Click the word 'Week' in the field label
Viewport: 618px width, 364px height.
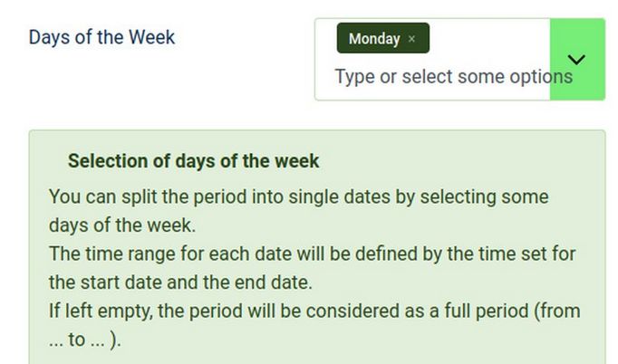[x=151, y=37]
